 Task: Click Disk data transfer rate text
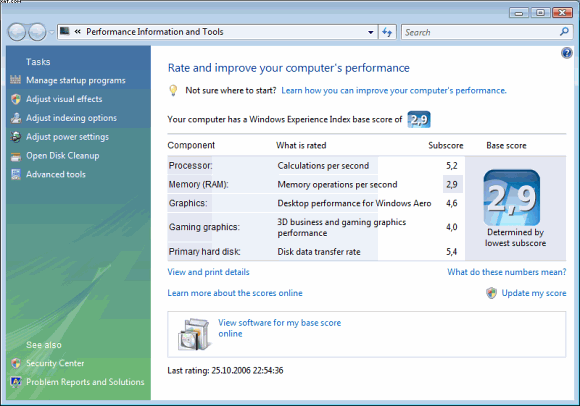click(319, 252)
